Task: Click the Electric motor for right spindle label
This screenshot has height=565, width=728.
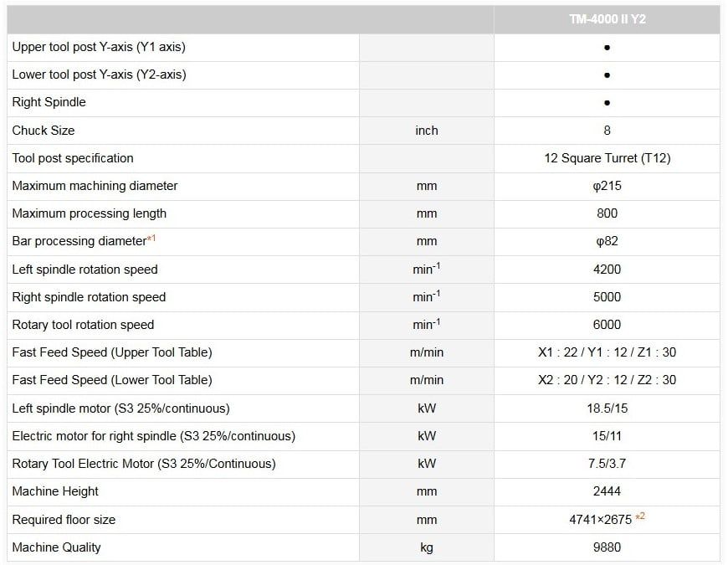Action: click(x=153, y=436)
